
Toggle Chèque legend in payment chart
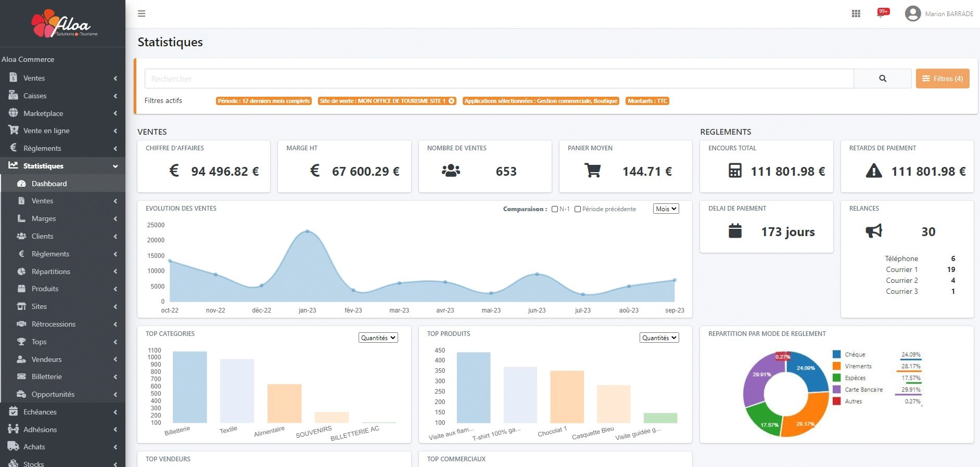tap(855, 355)
